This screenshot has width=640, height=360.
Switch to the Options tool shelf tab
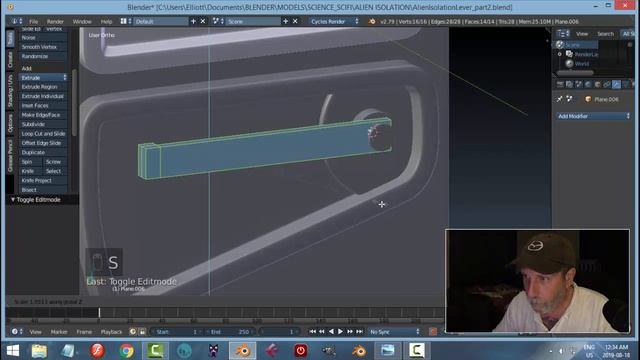(x=10, y=123)
